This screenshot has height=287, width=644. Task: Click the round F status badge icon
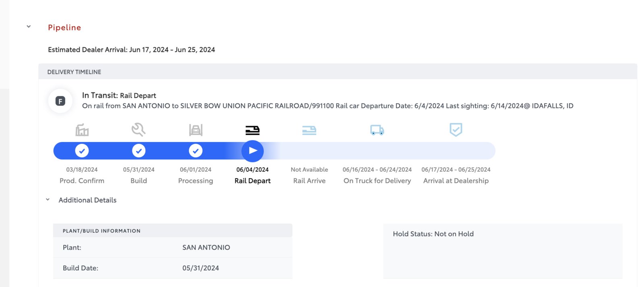pos(60,101)
